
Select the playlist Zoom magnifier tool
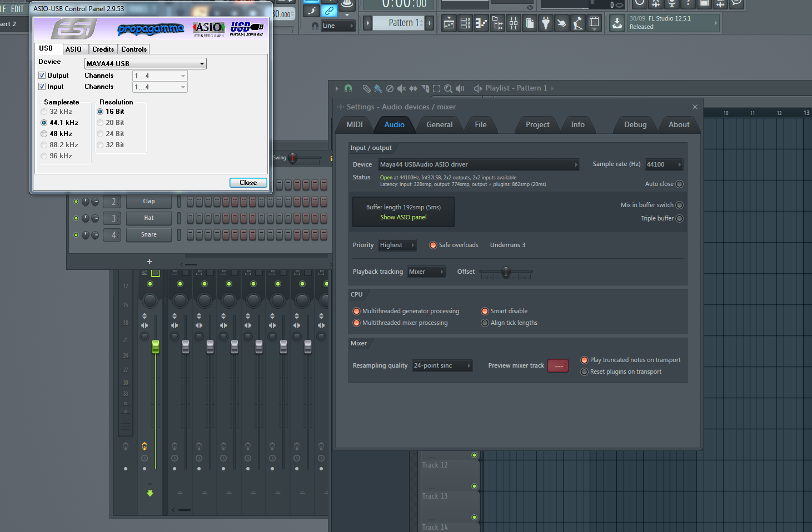(x=448, y=88)
